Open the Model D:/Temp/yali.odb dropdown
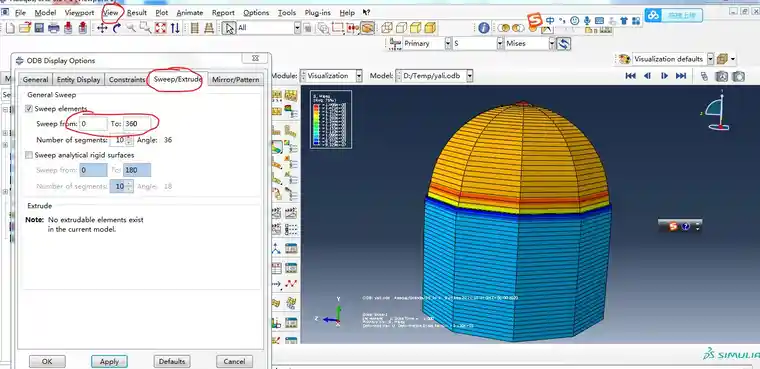760x369 pixels. [469, 76]
